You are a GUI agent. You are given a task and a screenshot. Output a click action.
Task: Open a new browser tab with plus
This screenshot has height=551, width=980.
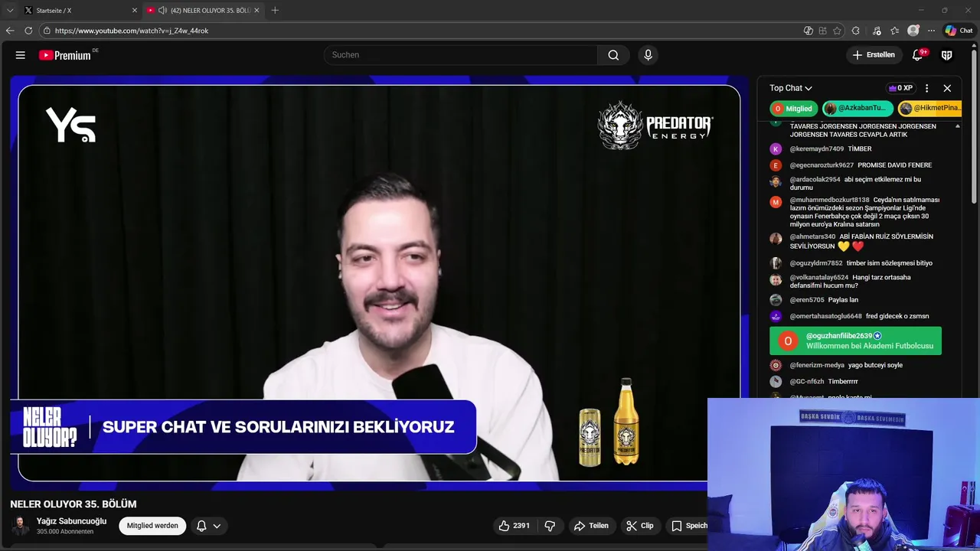[275, 10]
